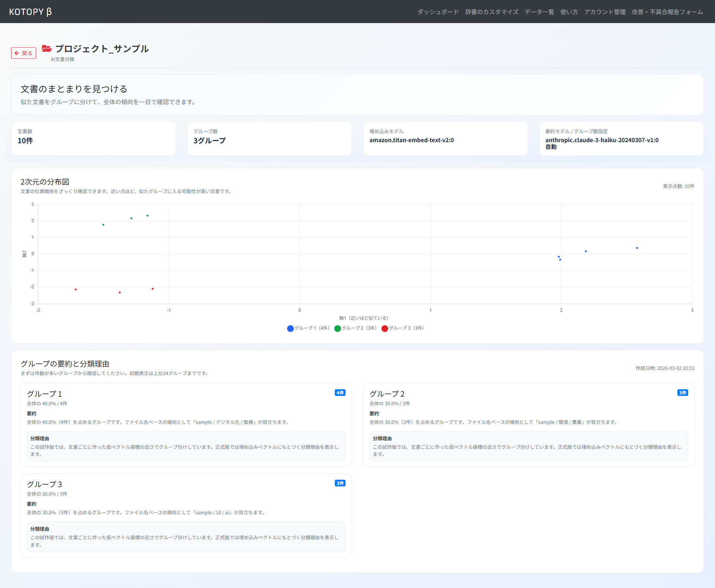This screenshot has width=715, height=588.
Task: Open the 使い方 help page
Action: point(569,12)
